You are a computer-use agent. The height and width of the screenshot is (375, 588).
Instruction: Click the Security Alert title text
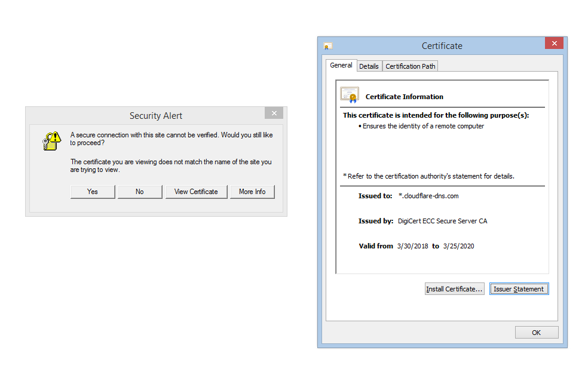156,116
